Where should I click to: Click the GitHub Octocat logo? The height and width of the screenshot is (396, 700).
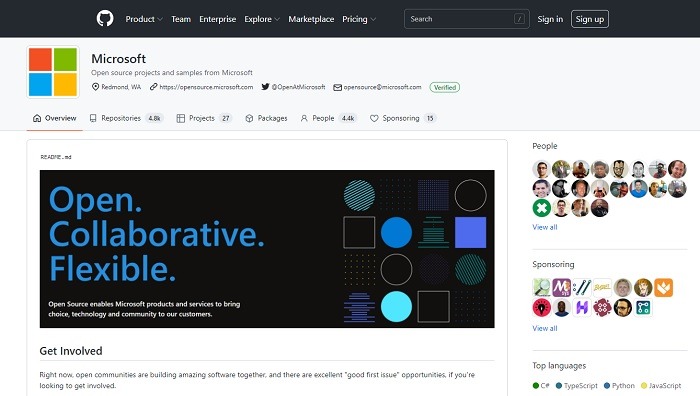[105, 19]
